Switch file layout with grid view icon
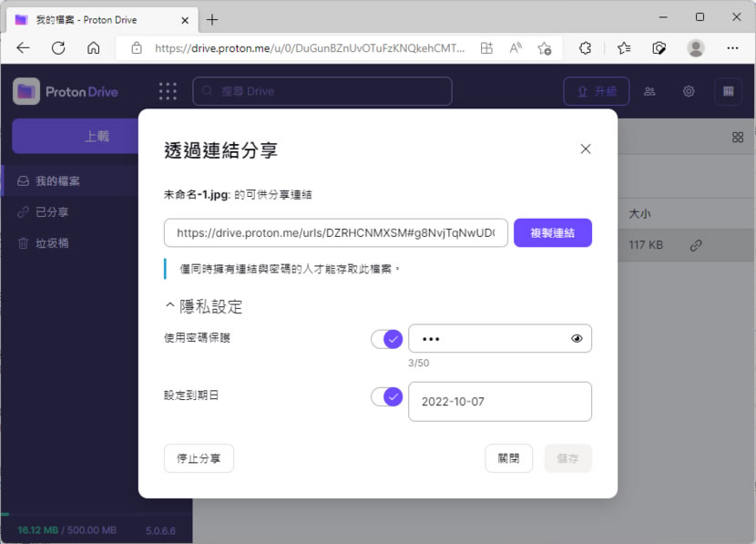This screenshot has width=756, height=544. pyautogui.click(x=738, y=138)
